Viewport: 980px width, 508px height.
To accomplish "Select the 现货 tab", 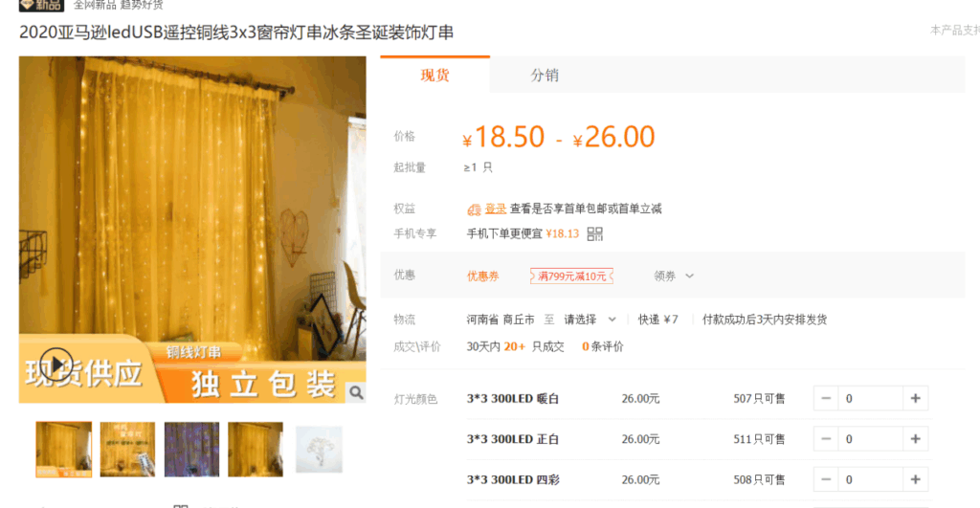I will tap(435, 75).
